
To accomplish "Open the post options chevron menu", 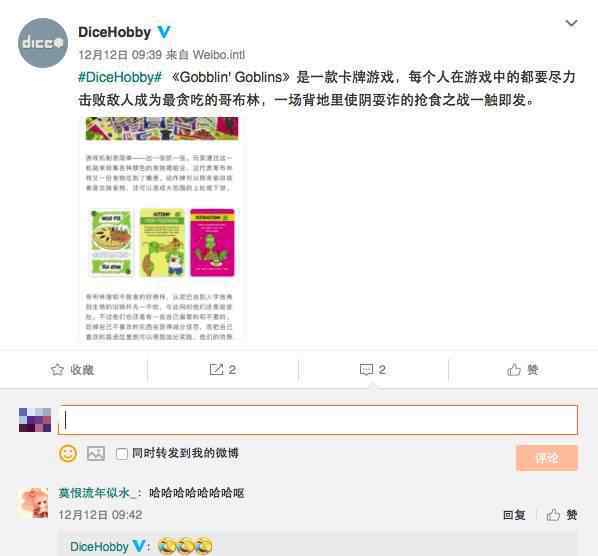I will (571, 23).
